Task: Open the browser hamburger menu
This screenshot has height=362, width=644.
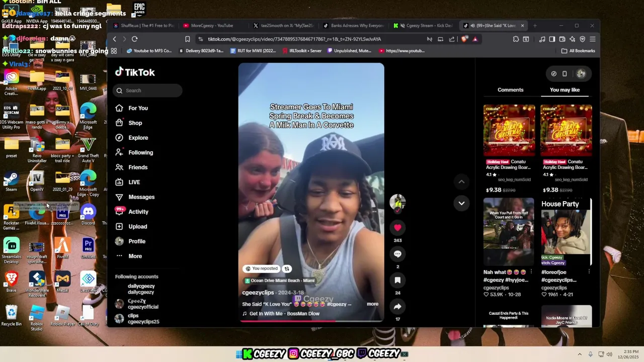Action: [x=593, y=39]
